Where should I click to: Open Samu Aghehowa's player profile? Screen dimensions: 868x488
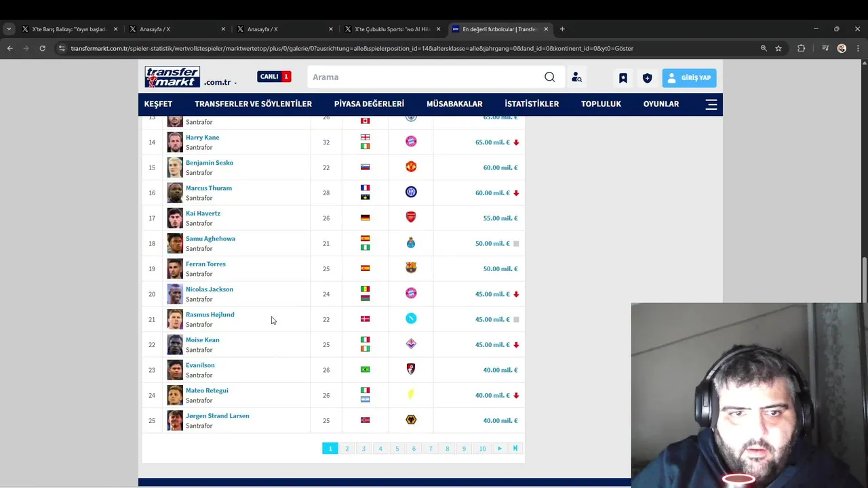pyautogui.click(x=210, y=239)
